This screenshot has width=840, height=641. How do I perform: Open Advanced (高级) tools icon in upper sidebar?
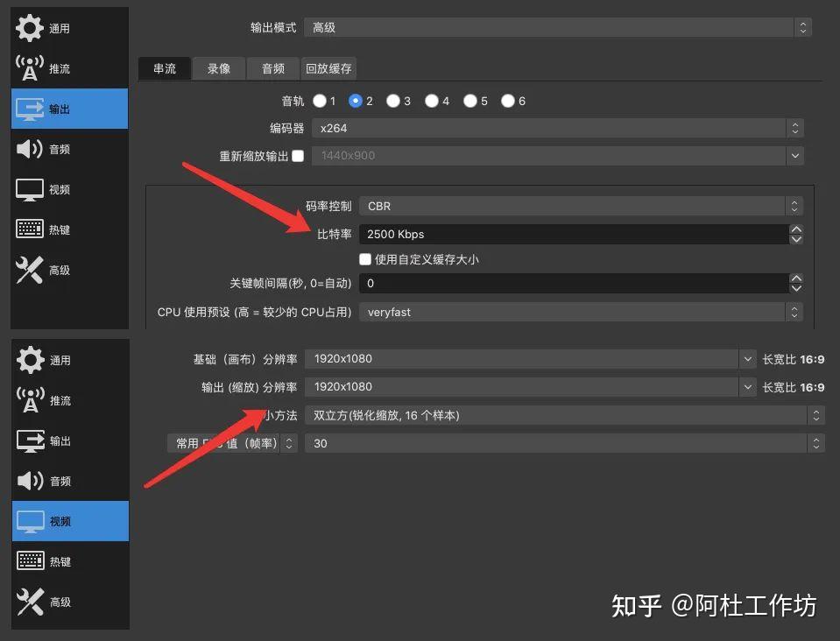[29, 270]
